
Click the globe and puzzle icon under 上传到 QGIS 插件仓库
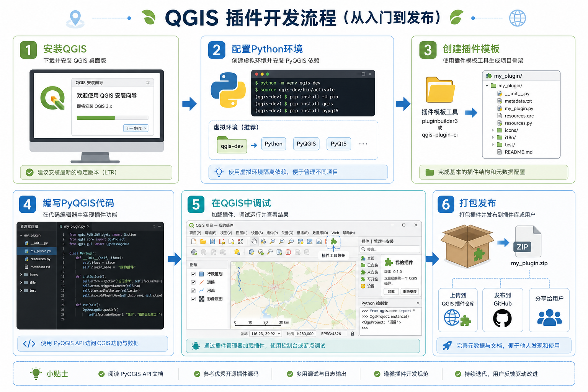[457, 318]
